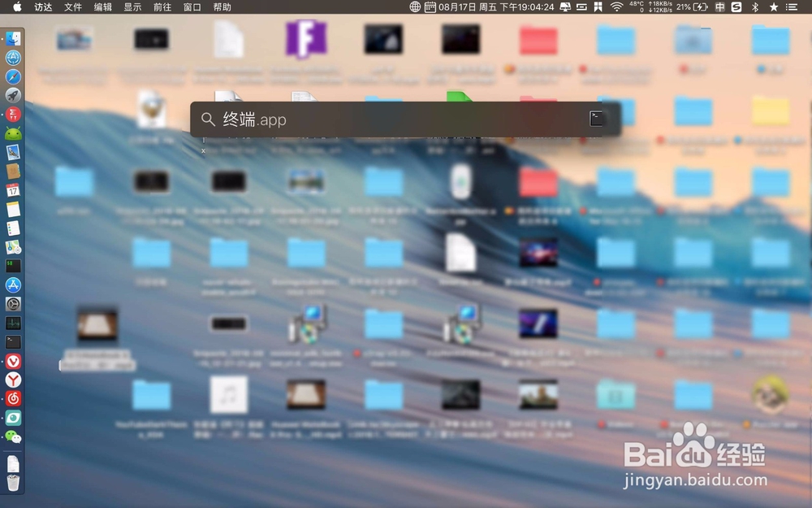Click the Bluetooth menu bar icon

(x=755, y=7)
